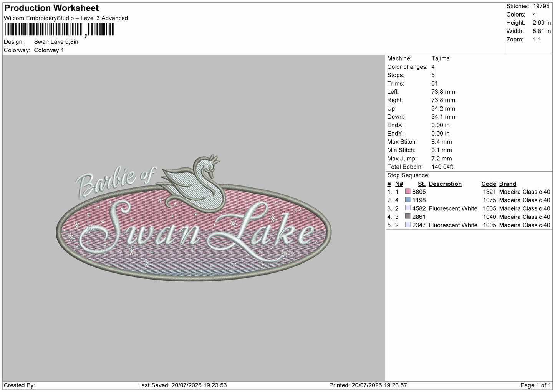Click the 4582 Fluorescent White swatch
This screenshot has width=555, height=392.
(x=408, y=208)
